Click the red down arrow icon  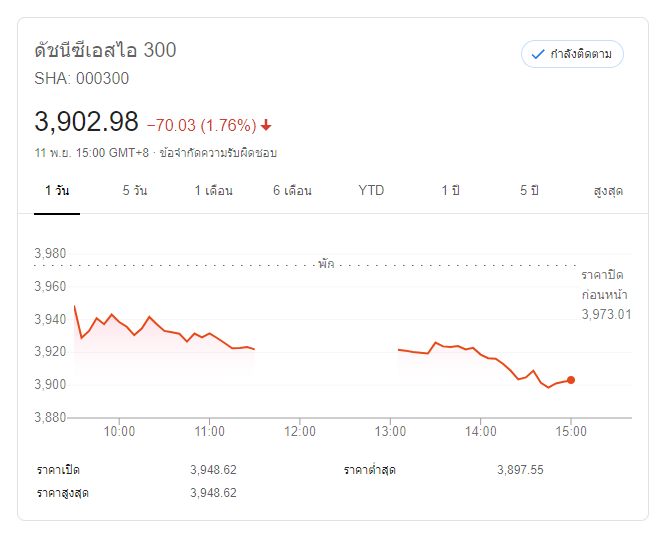[x=266, y=125]
